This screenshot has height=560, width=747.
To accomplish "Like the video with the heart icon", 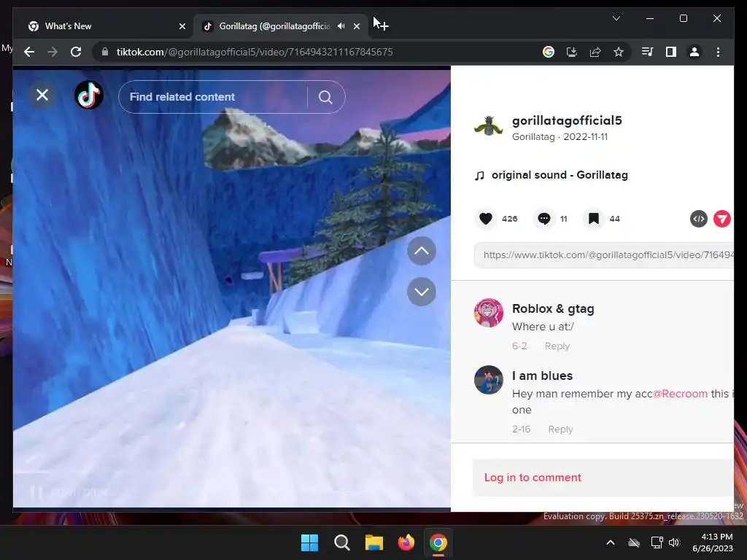I will click(485, 219).
